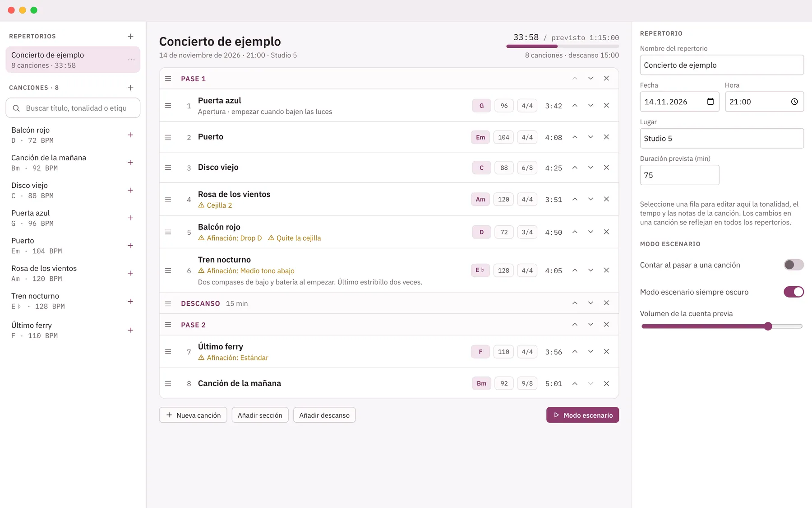Add Último ferry from library list
Image resolution: width=812 pixels, height=508 pixels.
[x=130, y=330]
